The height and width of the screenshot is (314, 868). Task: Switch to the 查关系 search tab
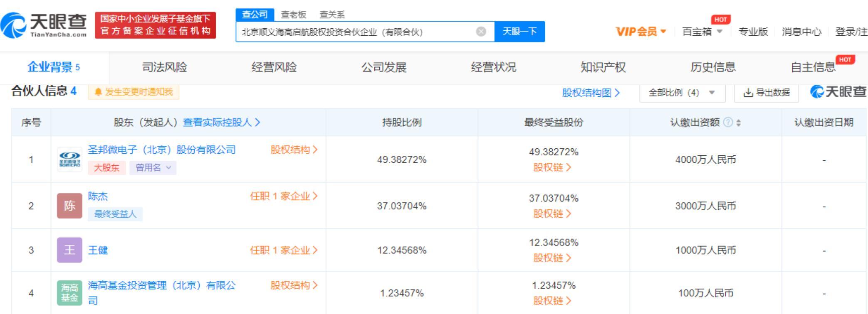click(332, 15)
